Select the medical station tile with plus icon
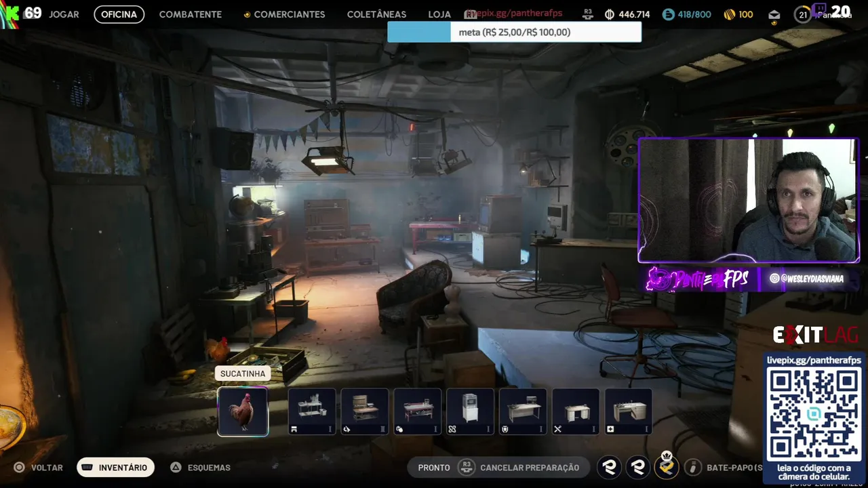Screen dimensions: 868x488 629,411
